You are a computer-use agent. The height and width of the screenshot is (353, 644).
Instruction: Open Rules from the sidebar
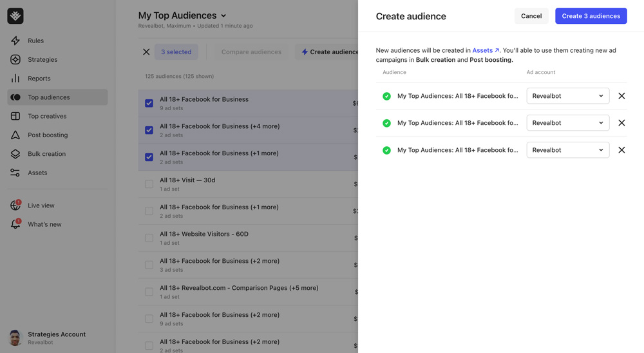[x=35, y=41]
